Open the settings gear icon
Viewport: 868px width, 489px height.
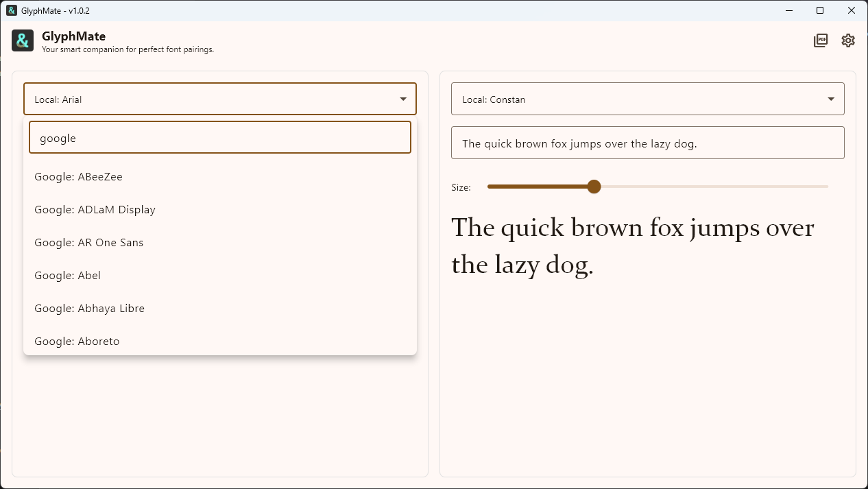[848, 40]
